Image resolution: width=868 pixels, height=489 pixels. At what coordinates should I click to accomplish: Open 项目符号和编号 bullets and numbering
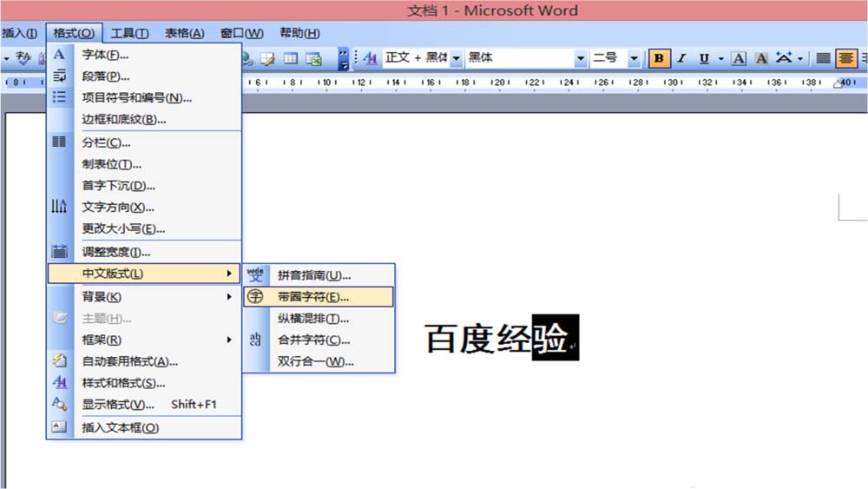136,98
